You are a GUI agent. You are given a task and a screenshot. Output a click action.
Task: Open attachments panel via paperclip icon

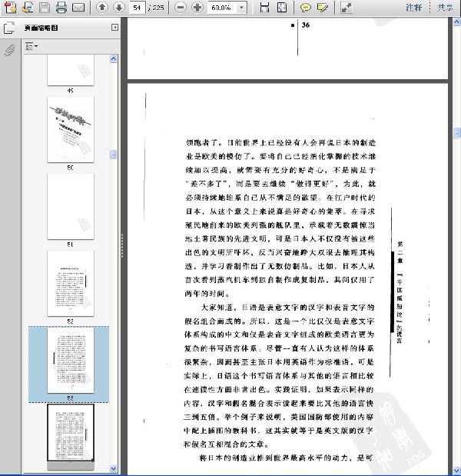9,50
